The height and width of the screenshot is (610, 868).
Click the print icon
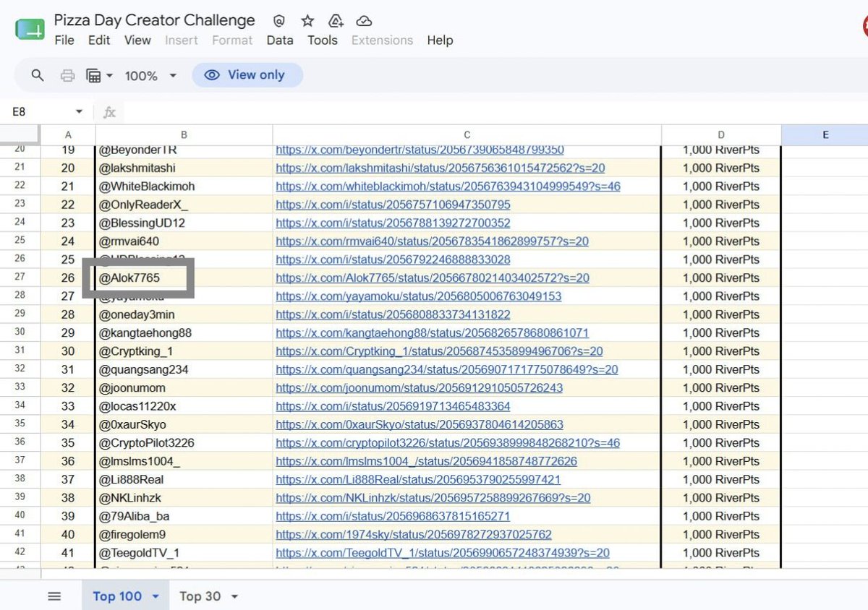click(67, 75)
